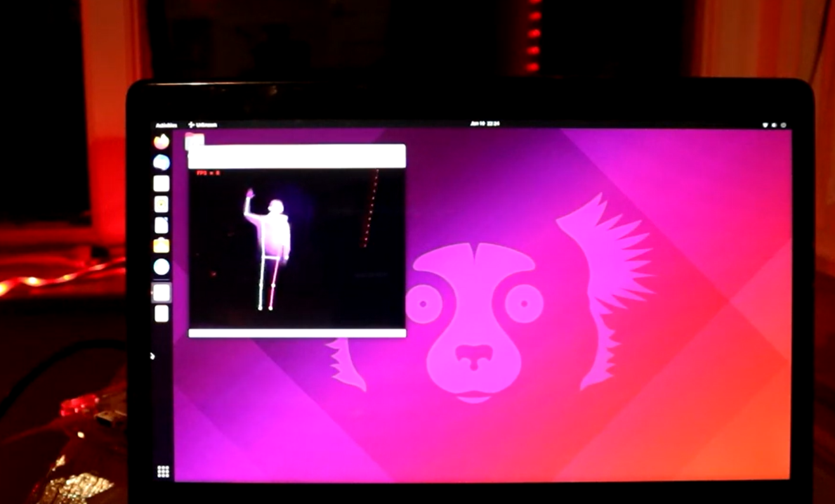Image resolution: width=835 pixels, height=504 pixels.
Task: Open Files from the dock
Action: tap(162, 183)
